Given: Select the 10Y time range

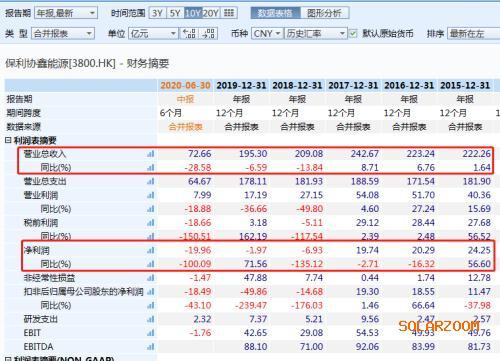Looking at the screenshot, I should [x=193, y=13].
